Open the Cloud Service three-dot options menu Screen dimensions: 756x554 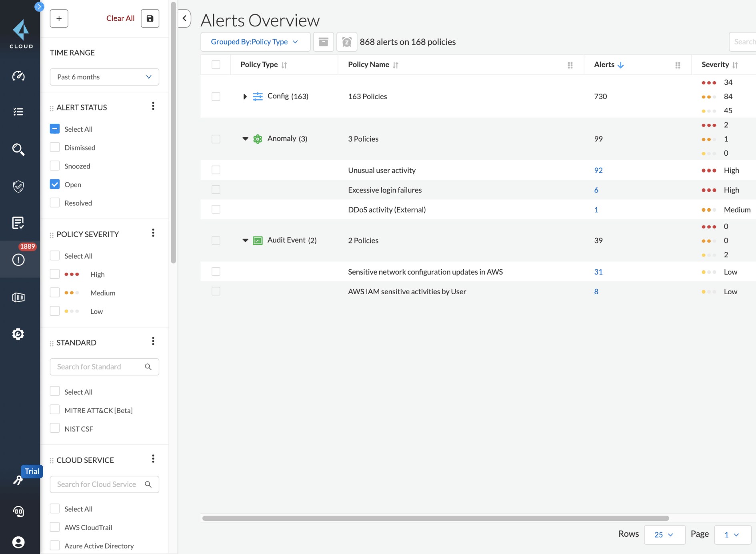pyautogui.click(x=153, y=459)
